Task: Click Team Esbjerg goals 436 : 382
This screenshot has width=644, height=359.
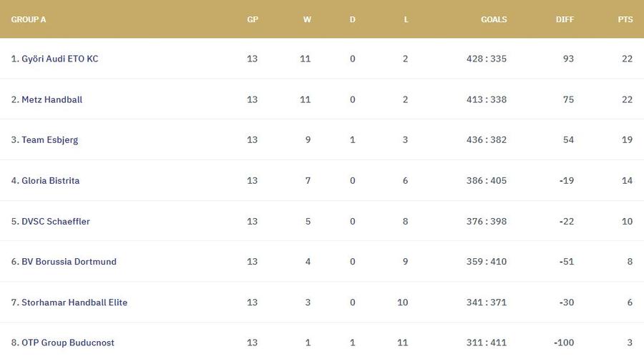Action: [487, 140]
